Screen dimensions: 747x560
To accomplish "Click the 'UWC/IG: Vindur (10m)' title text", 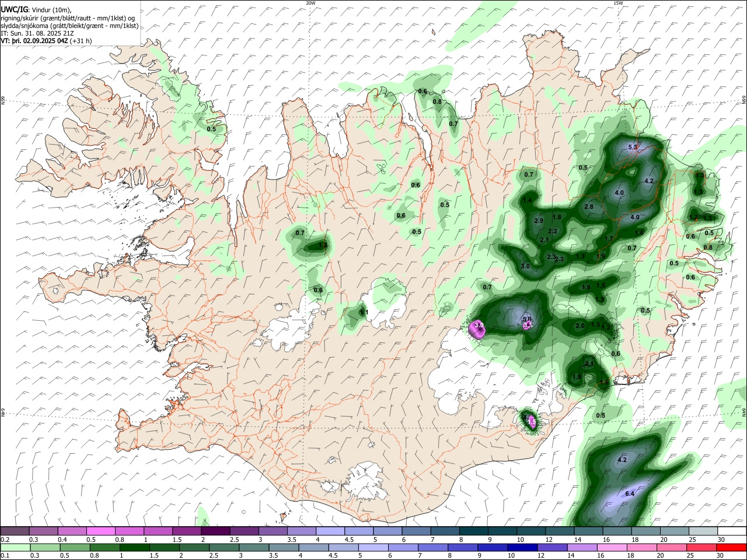I will point(36,10).
